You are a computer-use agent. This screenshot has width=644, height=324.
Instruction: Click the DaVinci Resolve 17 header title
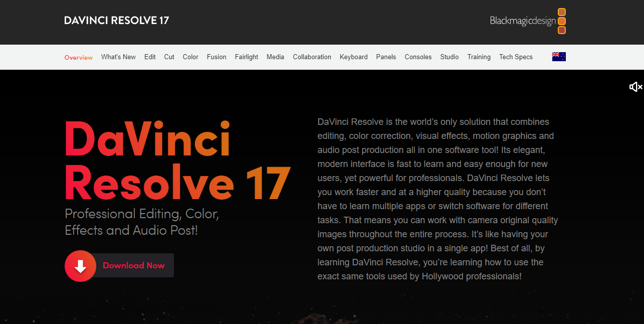pyautogui.click(x=116, y=21)
